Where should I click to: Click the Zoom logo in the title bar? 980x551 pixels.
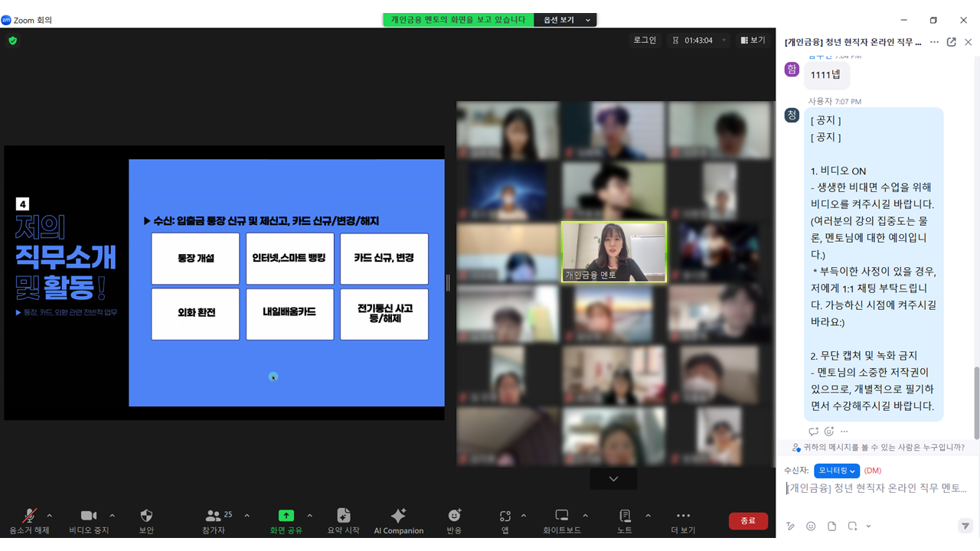(7, 20)
